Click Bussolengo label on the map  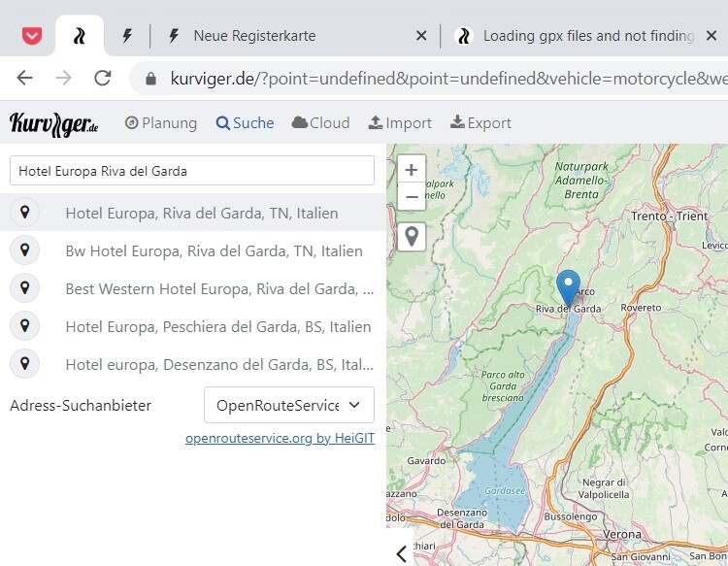coord(571,516)
